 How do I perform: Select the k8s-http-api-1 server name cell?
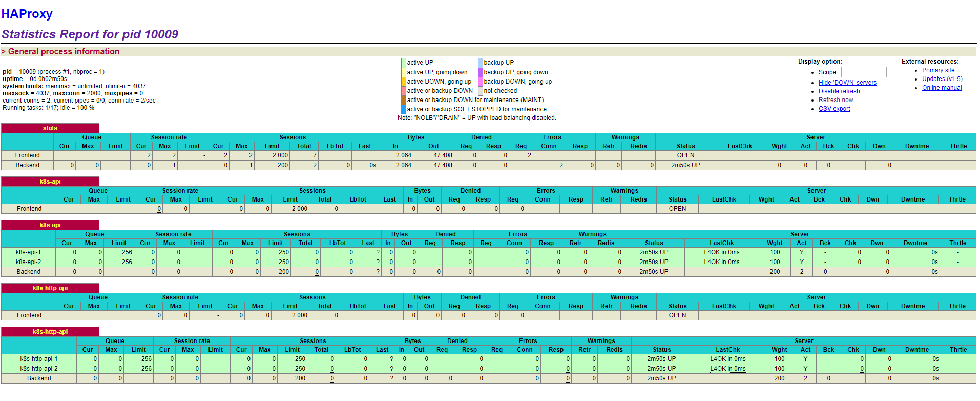pos(39,359)
